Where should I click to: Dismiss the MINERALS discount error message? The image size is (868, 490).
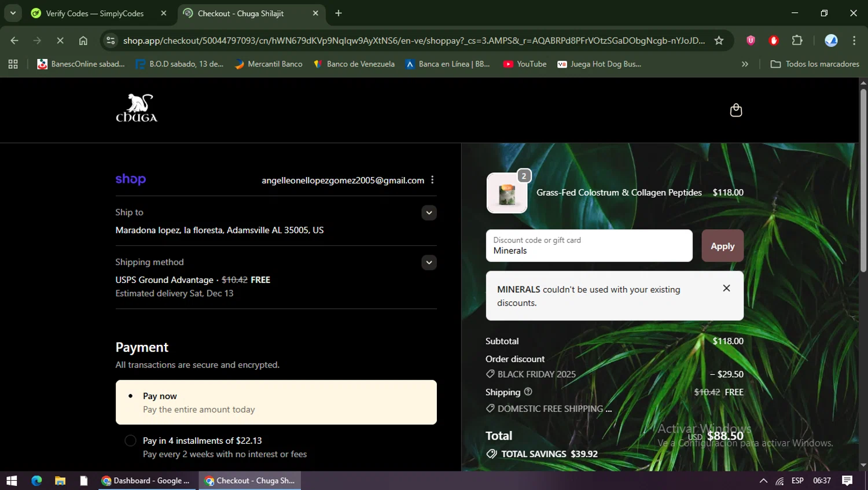[726, 288]
